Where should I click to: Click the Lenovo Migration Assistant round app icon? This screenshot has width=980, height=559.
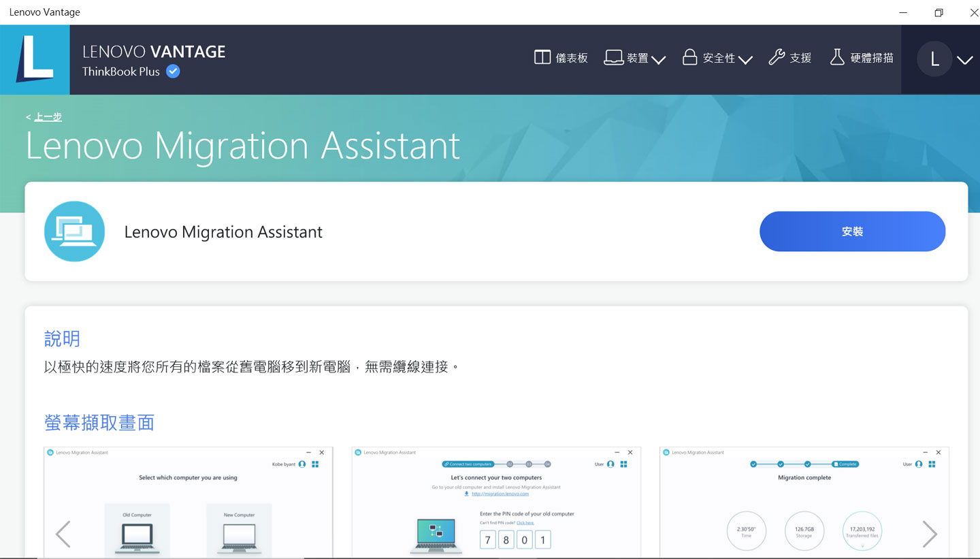tap(74, 231)
